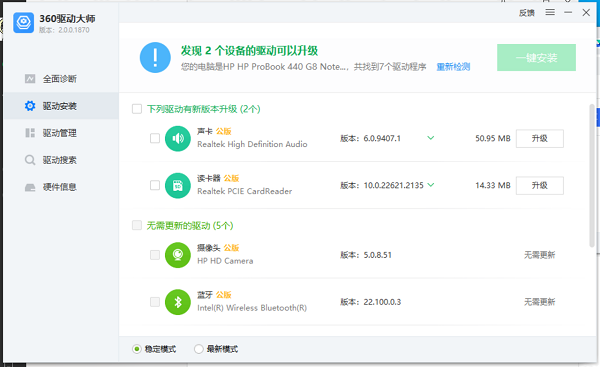600x367 pixels.
Task: Open the hamburger menu icon in title bar
Action: 550,13
